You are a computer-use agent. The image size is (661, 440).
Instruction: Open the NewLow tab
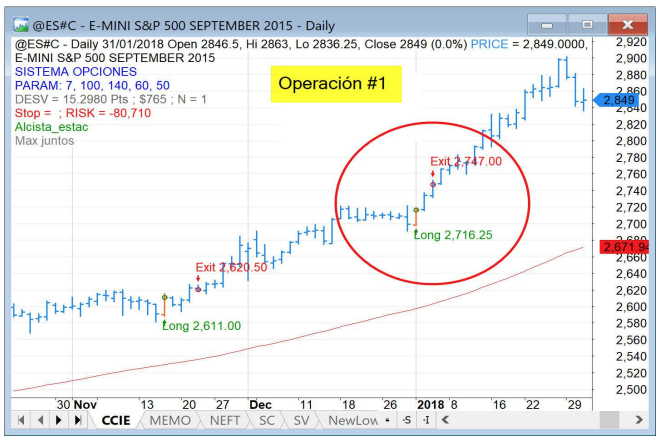pos(353,420)
